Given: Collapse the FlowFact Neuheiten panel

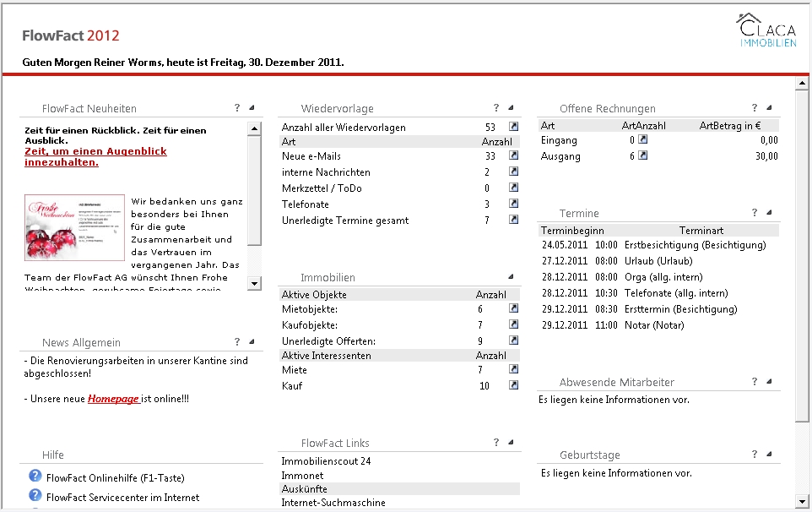Looking at the screenshot, I should click(252, 108).
